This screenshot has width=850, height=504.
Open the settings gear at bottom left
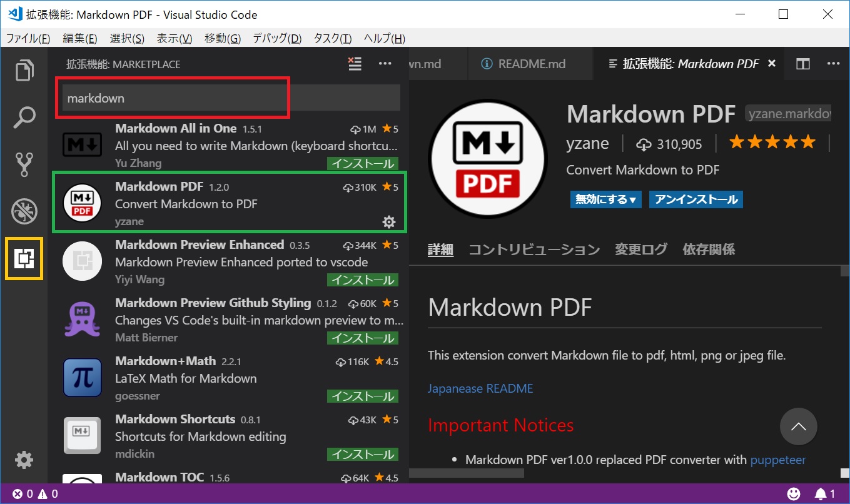coord(24,460)
